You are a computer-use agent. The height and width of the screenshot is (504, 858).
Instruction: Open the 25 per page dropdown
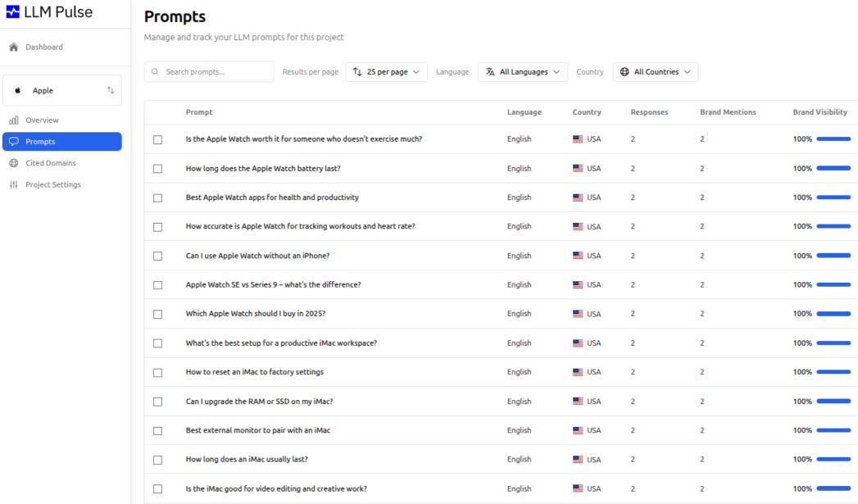[x=386, y=71]
